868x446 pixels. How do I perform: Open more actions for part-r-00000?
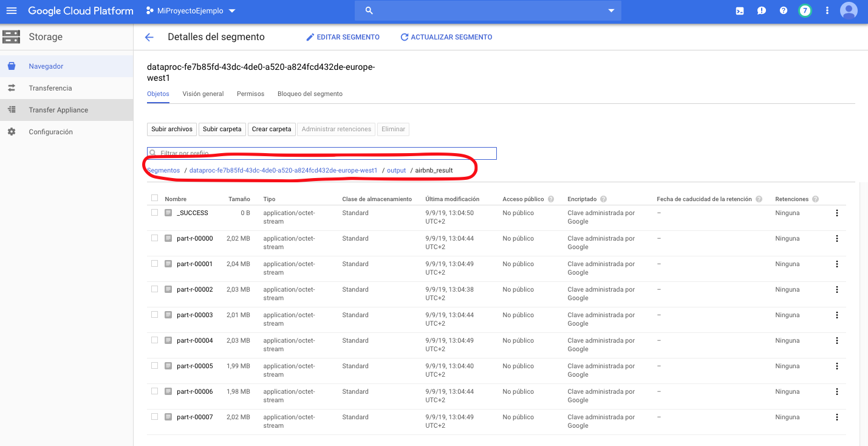point(837,239)
